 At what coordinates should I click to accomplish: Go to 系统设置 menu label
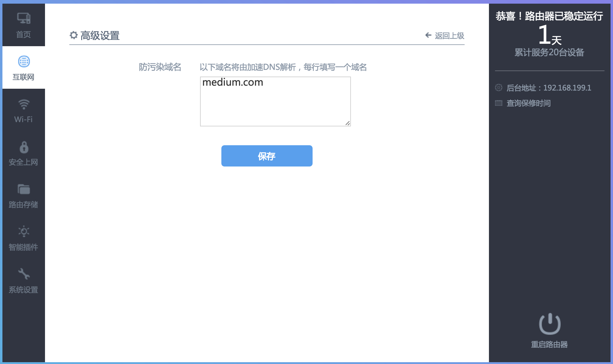pos(23,290)
